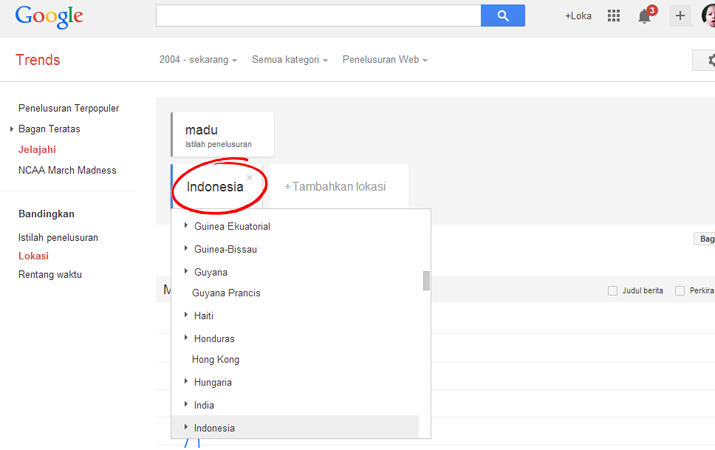Open the Penelusuran Web dropdown
Screen dimensions: 715x450
(384, 60)
